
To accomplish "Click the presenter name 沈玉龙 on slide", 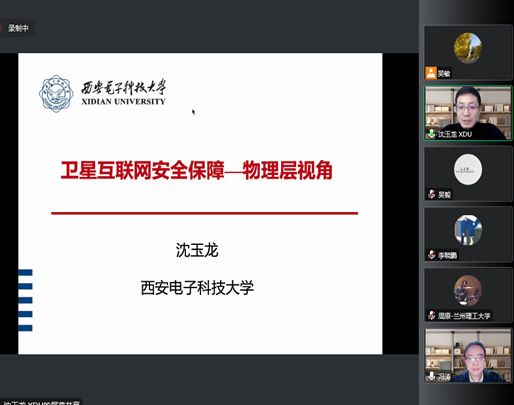I will (x=197, y=250).
